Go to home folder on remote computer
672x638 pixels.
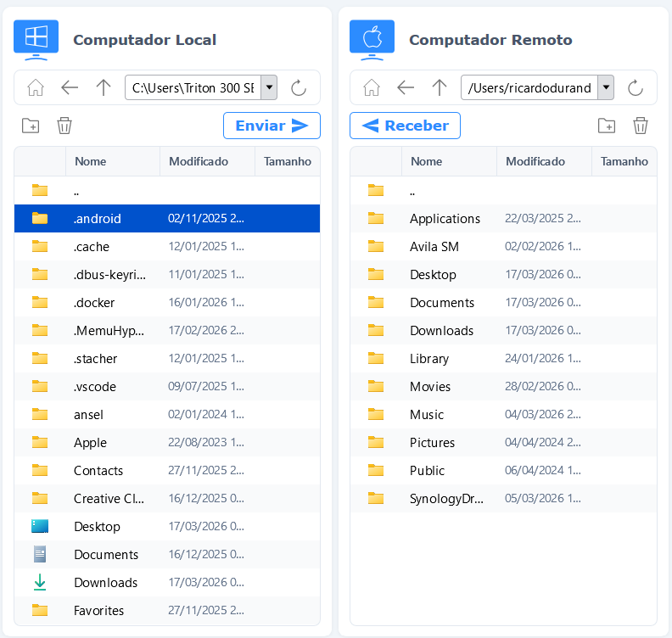click(x=372, y=88)
